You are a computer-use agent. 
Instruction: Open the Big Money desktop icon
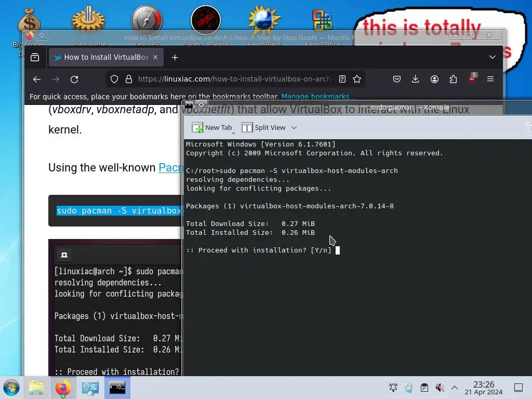pyautogui.click(x=29, y=20)
